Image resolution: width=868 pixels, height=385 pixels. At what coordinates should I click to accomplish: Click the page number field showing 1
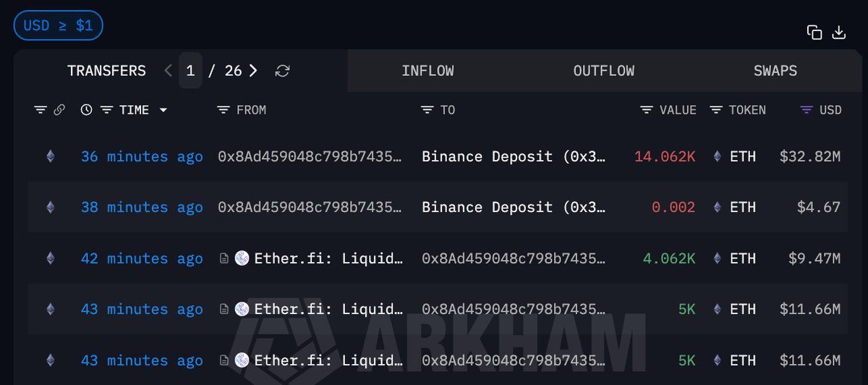click(190, 71)
